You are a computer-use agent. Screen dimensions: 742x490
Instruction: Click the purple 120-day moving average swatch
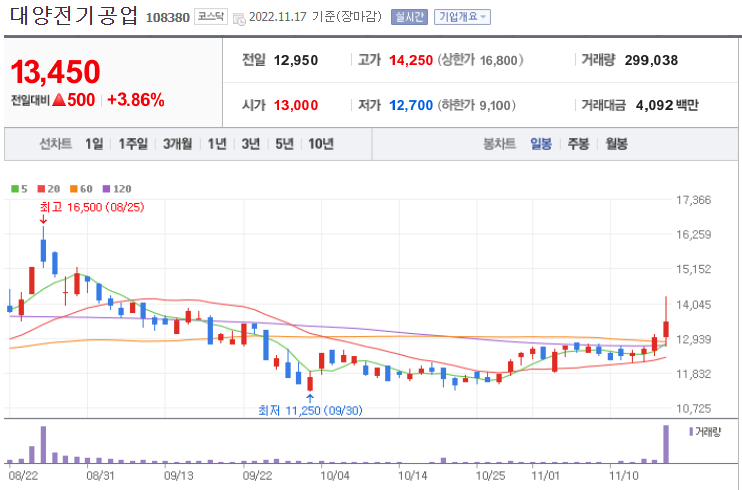tap(106, 189)
